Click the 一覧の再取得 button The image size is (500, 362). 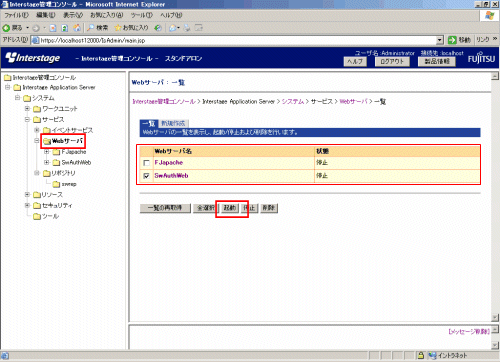165,208
